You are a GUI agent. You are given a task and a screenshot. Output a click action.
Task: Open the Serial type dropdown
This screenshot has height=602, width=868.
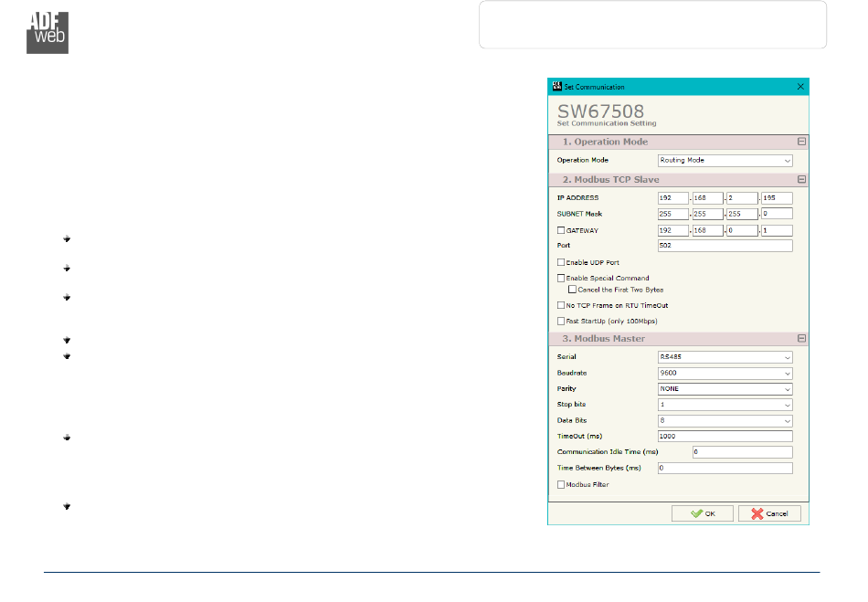point(725,357)
